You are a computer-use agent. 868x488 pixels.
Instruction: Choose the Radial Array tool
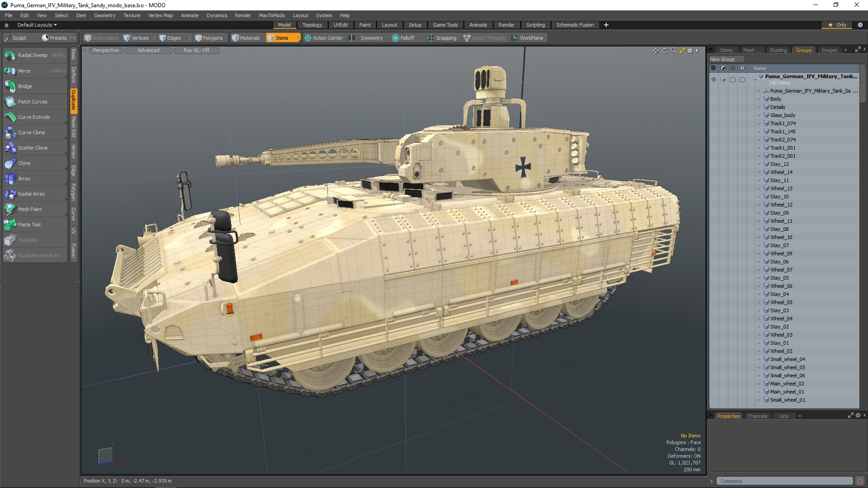[x=35, y=194]
